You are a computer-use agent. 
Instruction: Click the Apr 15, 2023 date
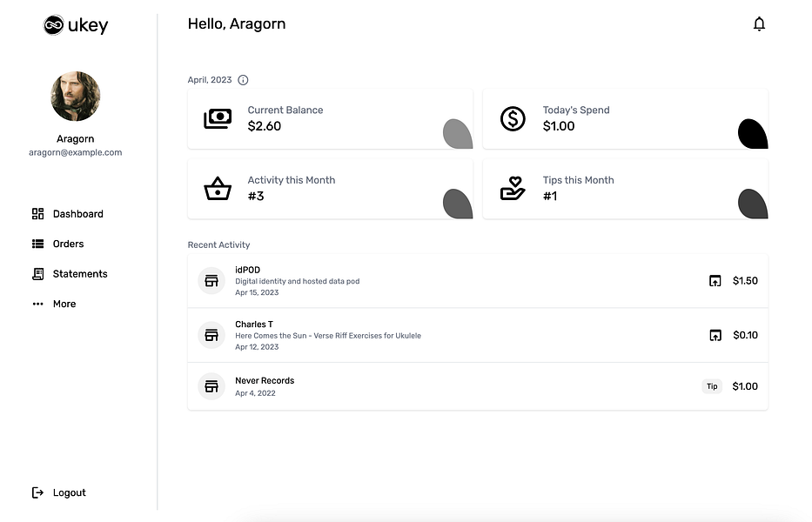pyautogui.click(x=257, y=292)
